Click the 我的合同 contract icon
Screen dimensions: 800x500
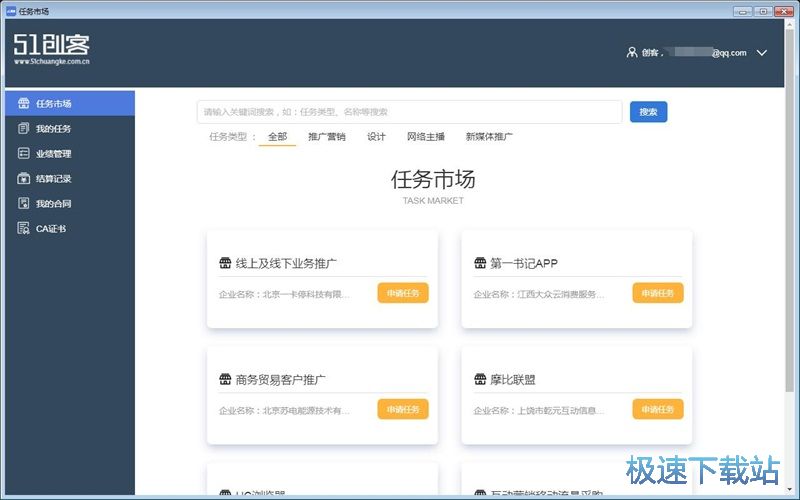pos(23,204)
